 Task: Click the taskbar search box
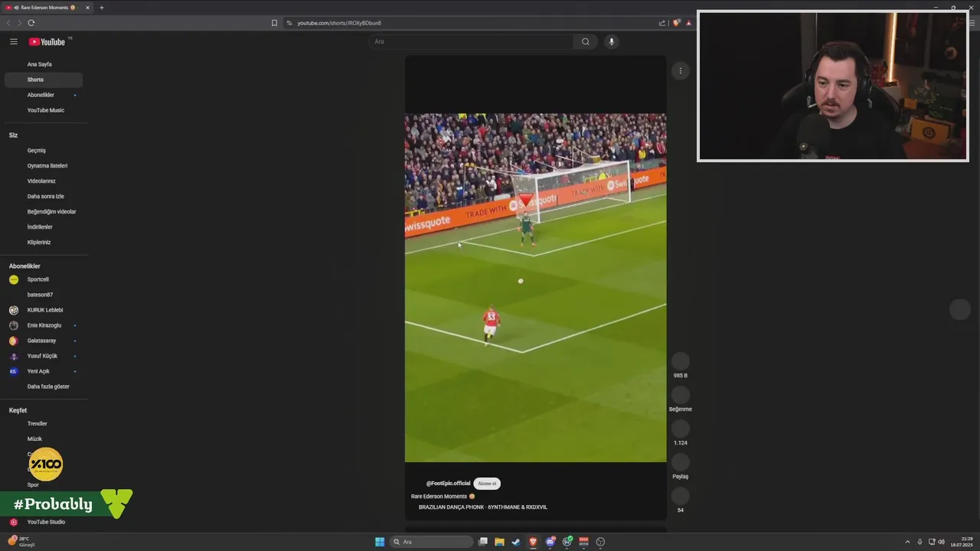pyautogui.click(x=432, y=542)
